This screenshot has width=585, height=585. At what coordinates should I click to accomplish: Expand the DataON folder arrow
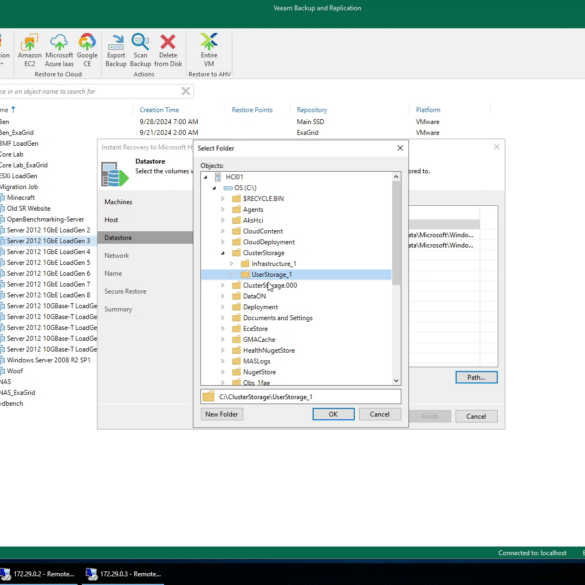tap(223, 296)
